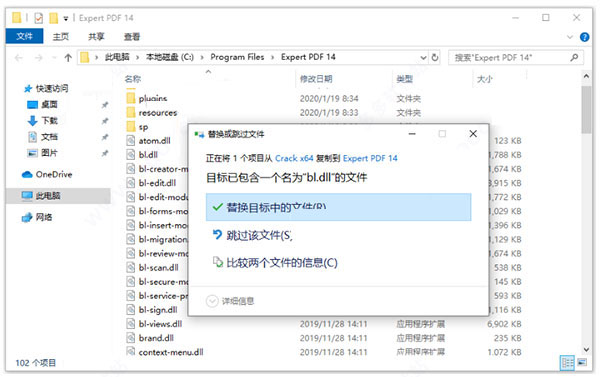Switch to large icons view icon
Screen dimensions: 600x377
click(x=582, y=362)
